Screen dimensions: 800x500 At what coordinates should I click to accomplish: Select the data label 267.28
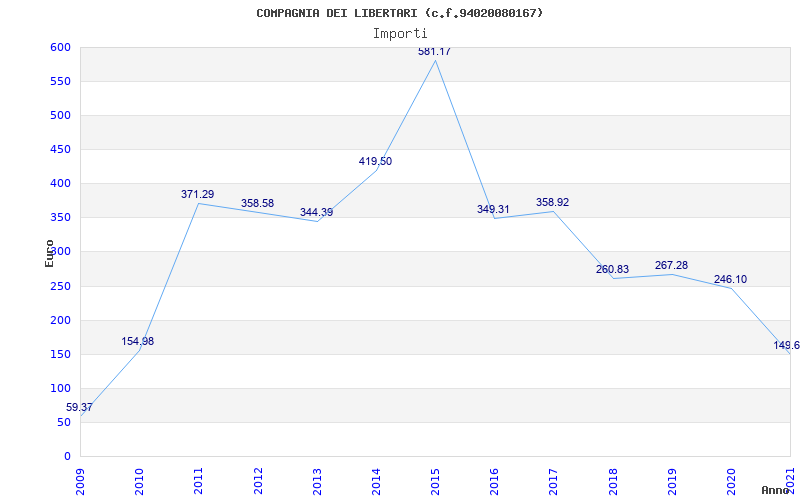(x=671, y=265)
